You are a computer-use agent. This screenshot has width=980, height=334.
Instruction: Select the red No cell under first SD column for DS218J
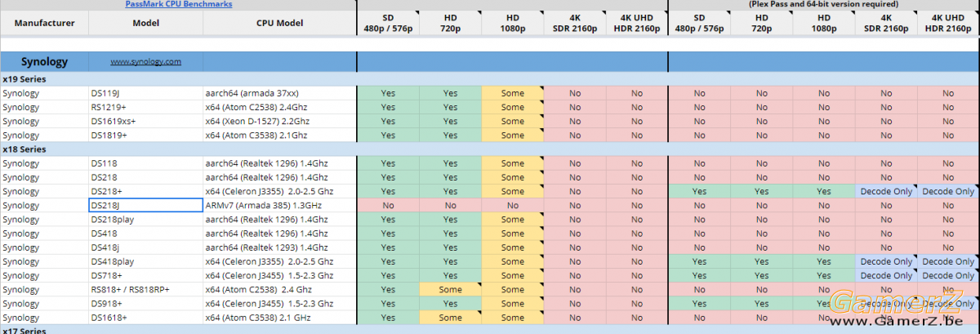(x=388, y=205)
